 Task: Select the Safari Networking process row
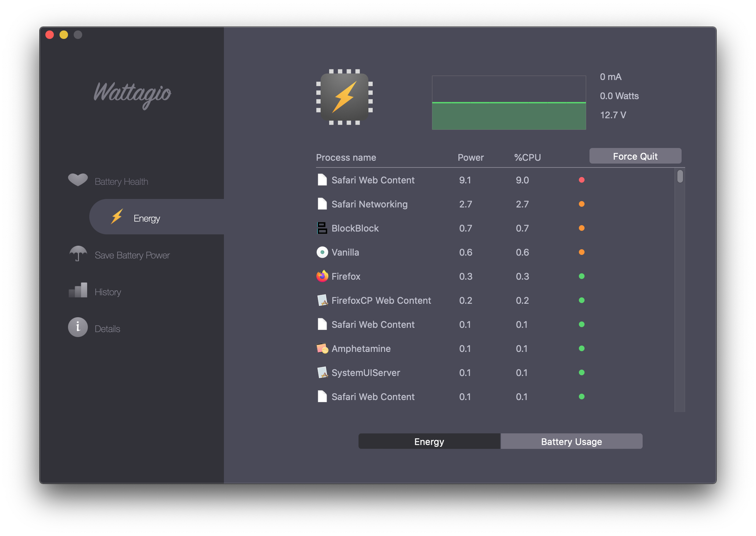(x=369, y=204)
